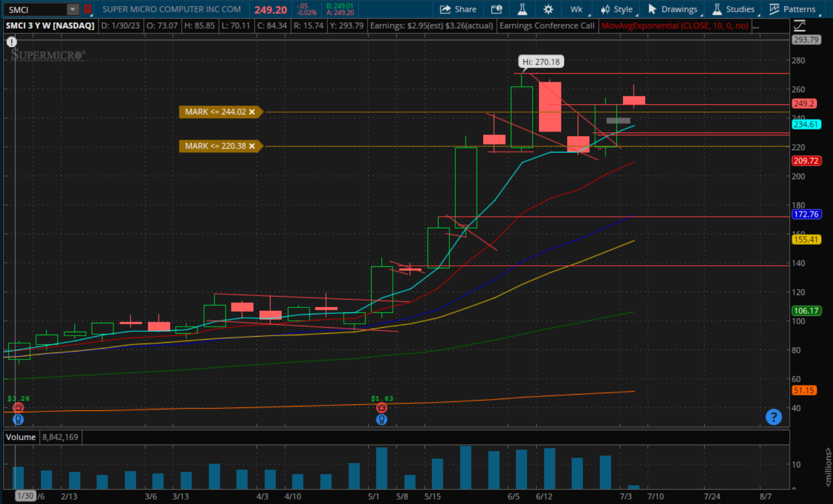The image size is (833, 504).
Task: Click the orange 51.15 moving average bubble
Action: (x=804, y=391)
